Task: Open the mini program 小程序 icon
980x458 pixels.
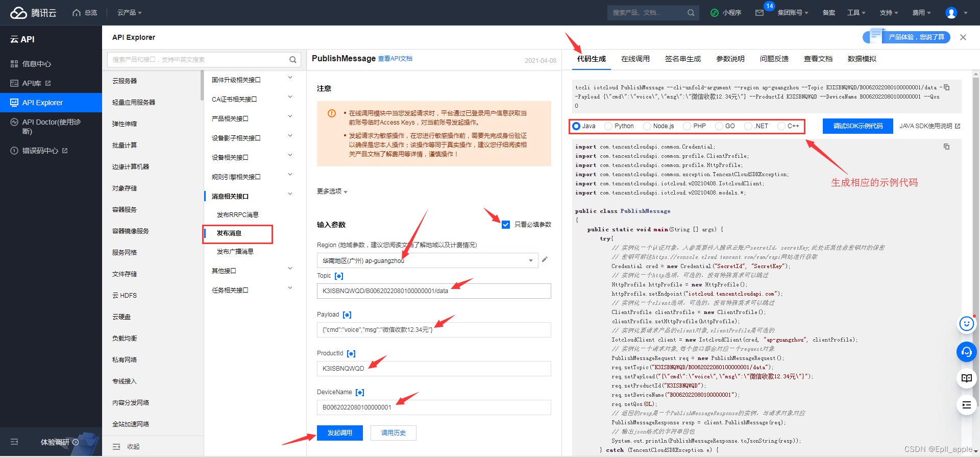Action: 715,13
